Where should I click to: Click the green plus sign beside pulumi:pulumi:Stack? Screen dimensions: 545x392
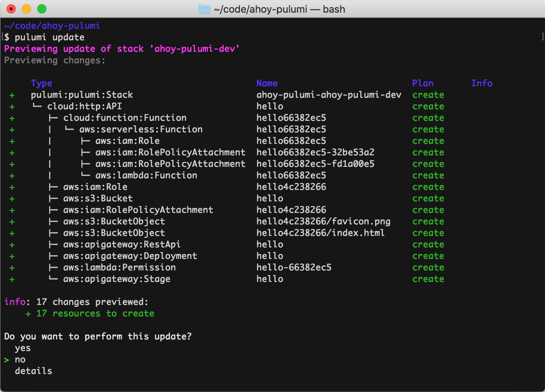pos(12,95)
